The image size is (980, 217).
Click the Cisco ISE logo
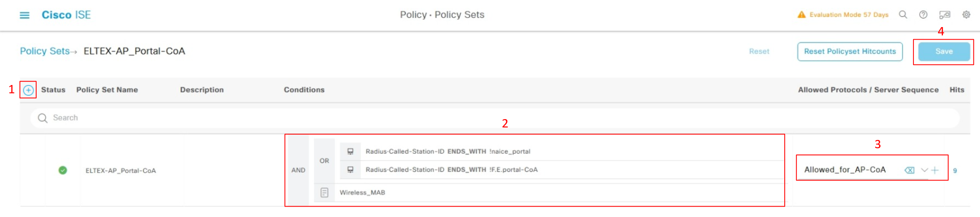(x=66, y=15)
